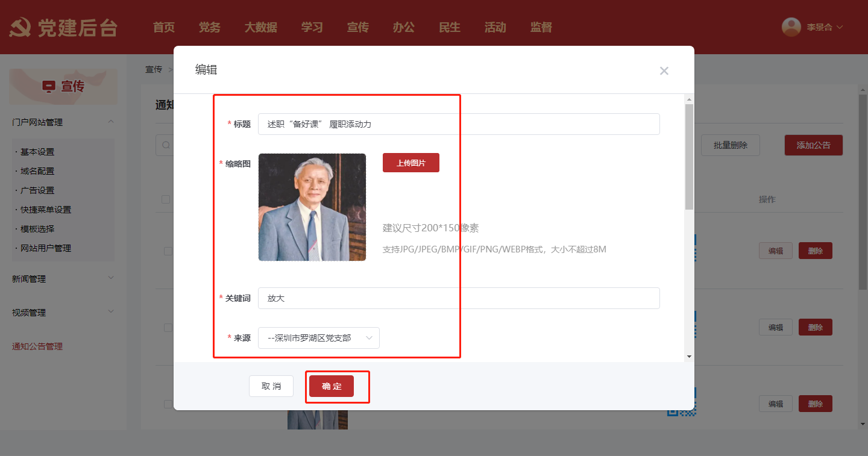Go to the 党务 top menu

(x=209, y=27)
